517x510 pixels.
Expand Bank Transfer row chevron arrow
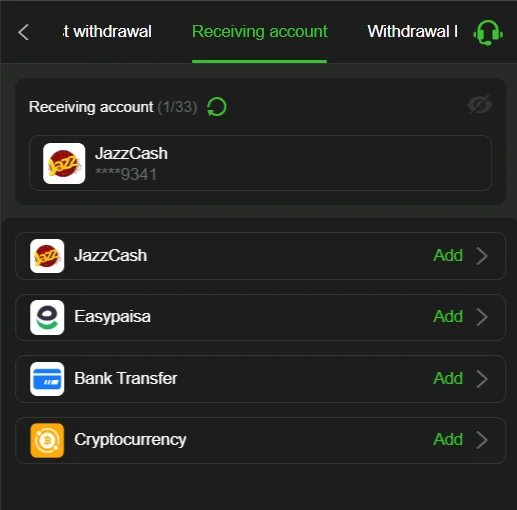click(482, 379)
